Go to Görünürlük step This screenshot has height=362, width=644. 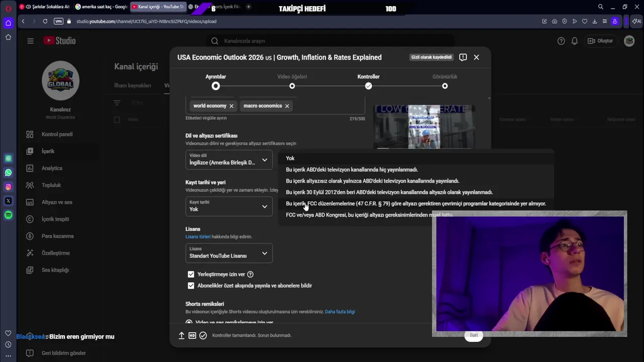click(445, 82)
